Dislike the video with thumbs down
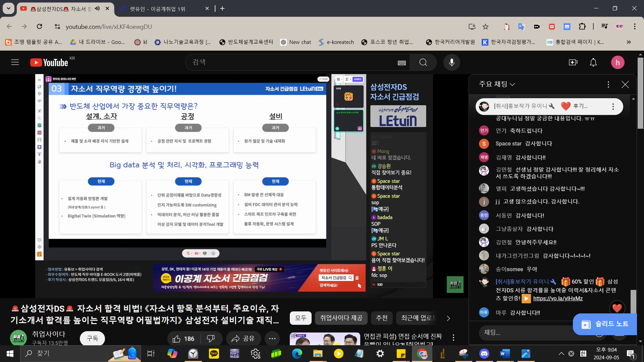Viewport: 644px width, 362px height. point(211,339)
